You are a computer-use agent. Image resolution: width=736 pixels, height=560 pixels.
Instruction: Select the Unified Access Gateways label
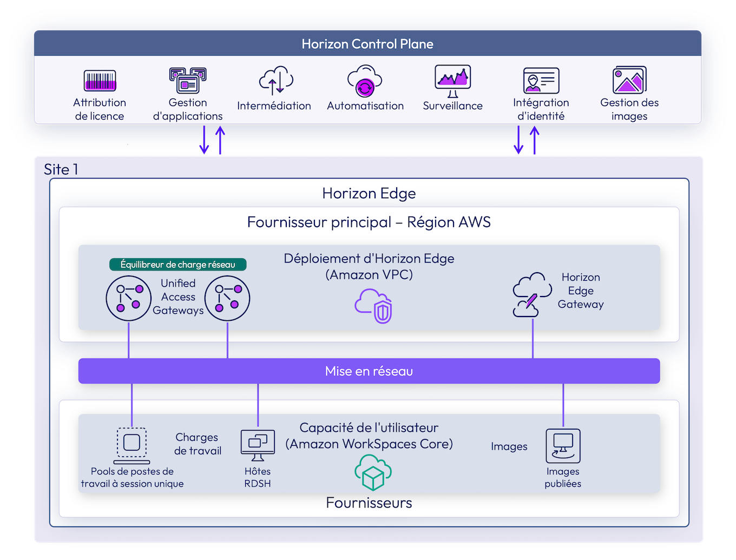coord(178,297)
